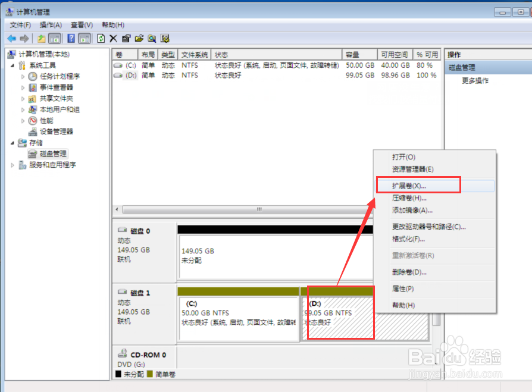Sort by 容量 column header

coord(359,55)
